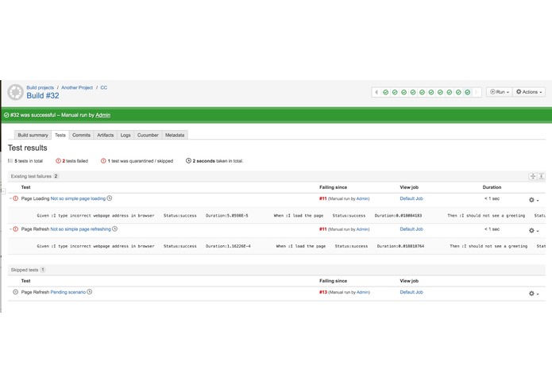The image size is (552, 392).
Task: Open Run dropdown menu
Action: point(500,92)
